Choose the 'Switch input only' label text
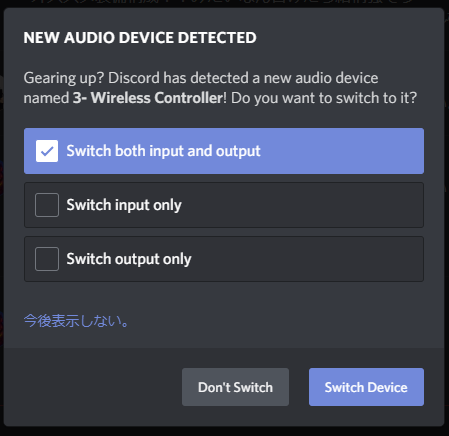The width and height of the screenshot is (449, 436). pos(124,205)
